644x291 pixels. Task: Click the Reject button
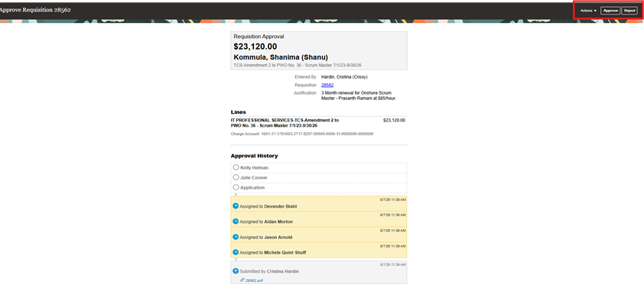629,11
